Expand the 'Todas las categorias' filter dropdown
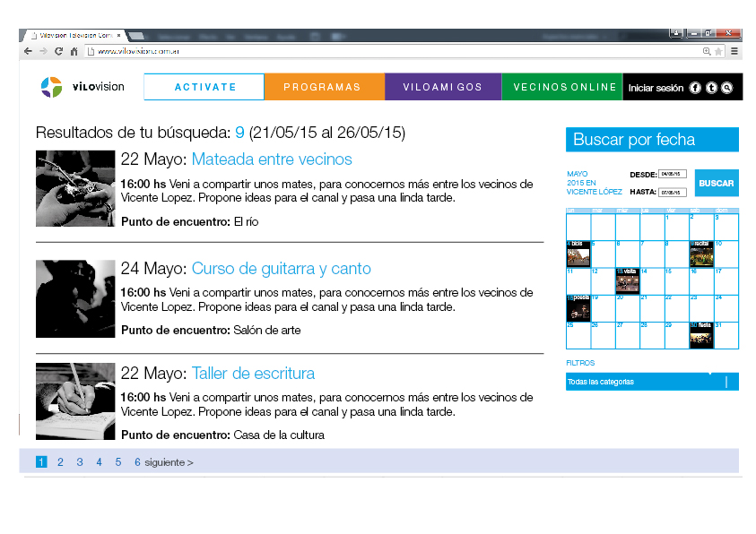This screenshot has width=756, height=534. tap(652, 381)
